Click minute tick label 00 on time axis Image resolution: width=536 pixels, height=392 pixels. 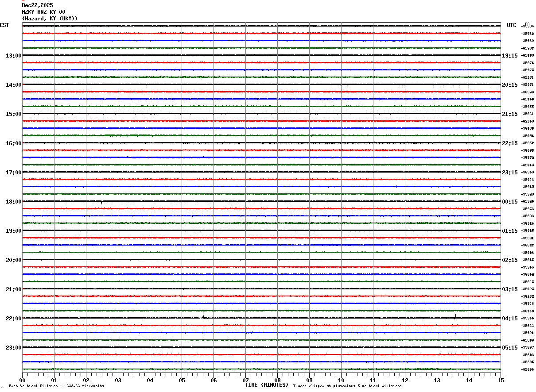[22, 380]
